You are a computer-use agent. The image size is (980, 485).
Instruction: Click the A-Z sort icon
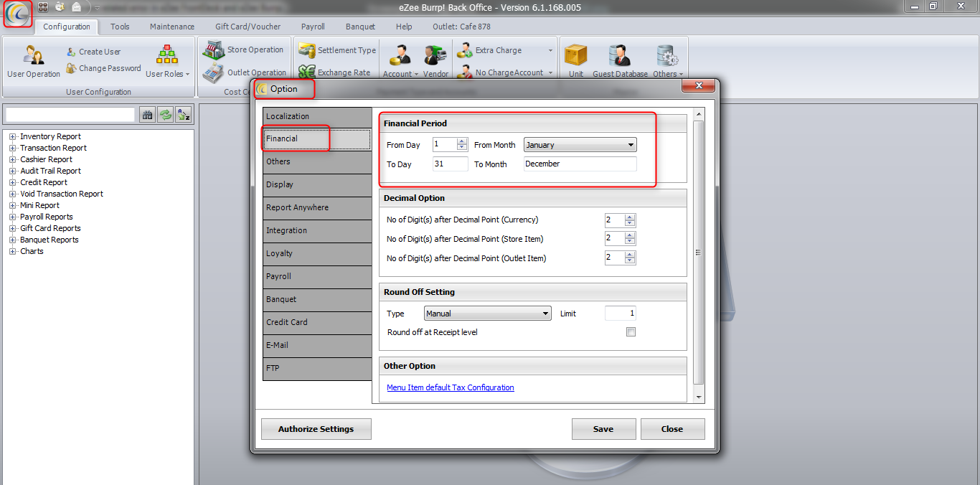coord(184,115)
